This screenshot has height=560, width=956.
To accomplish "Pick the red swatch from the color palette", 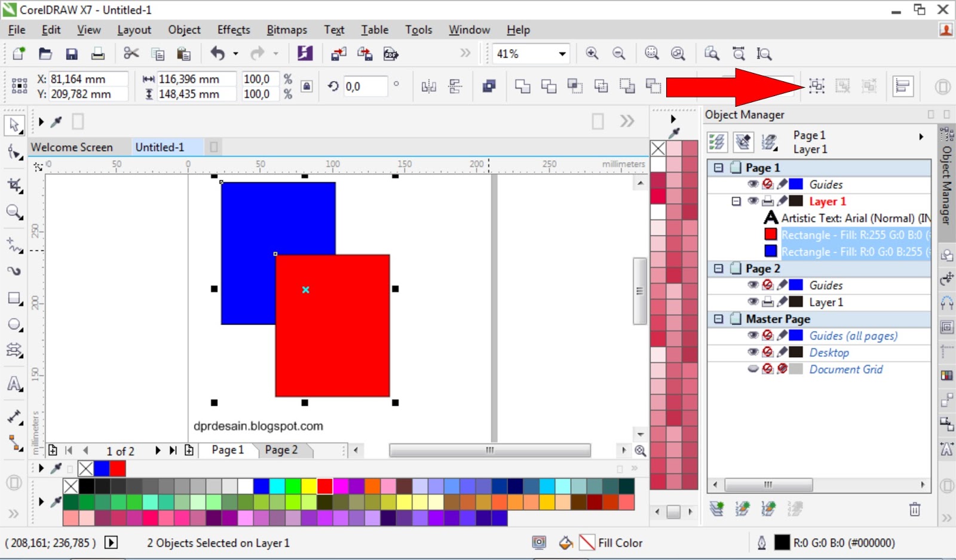I will click(325, 486).
